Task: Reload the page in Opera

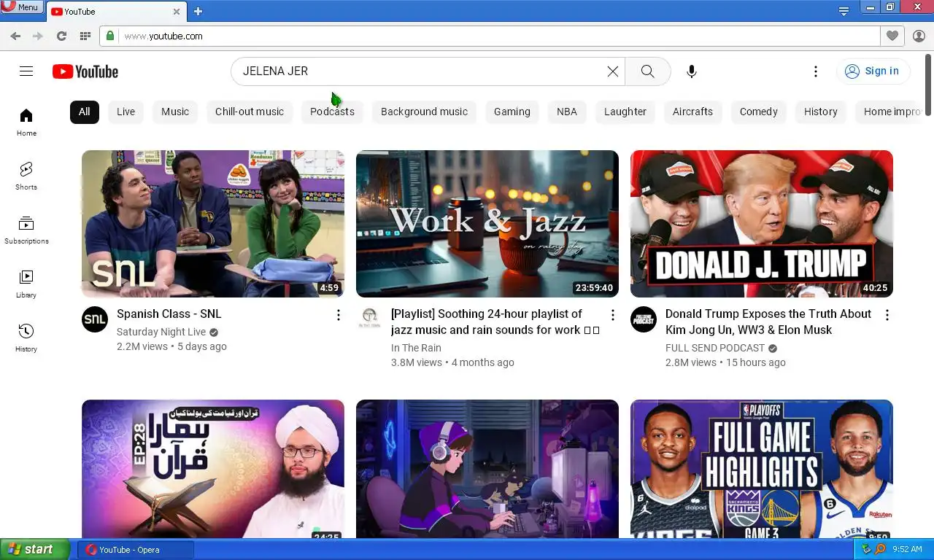Action: coord(61,36)
